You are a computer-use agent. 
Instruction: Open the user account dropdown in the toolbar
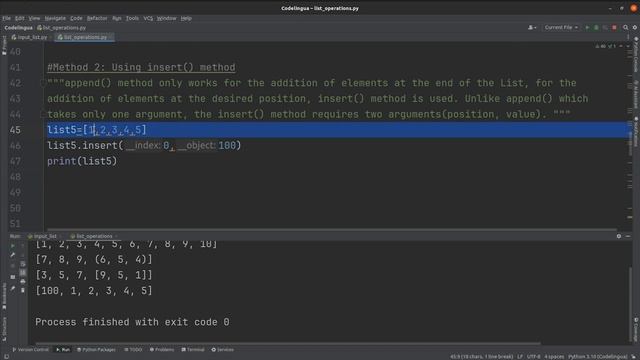(x=532, y=27)
